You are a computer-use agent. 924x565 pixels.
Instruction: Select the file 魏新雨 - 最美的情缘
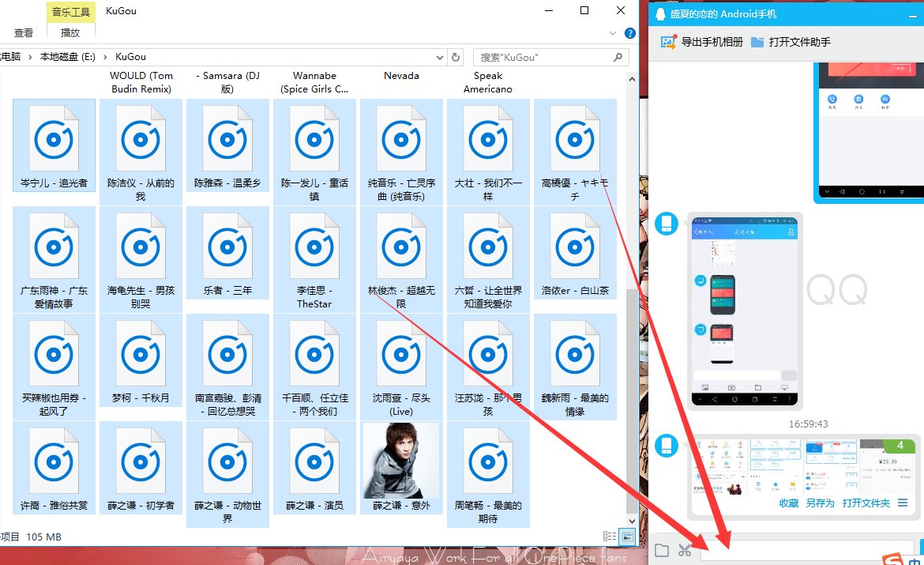pos(575,367)
